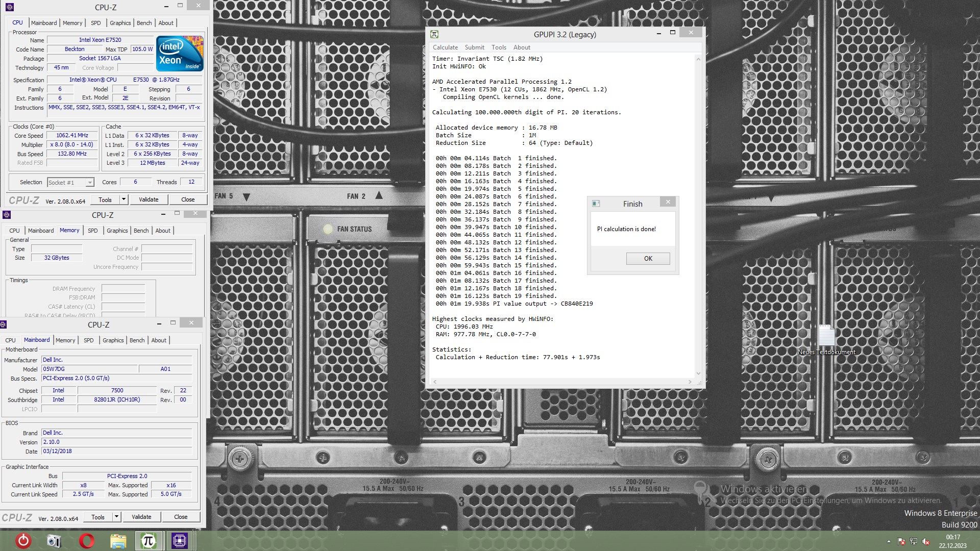980x551 pixels.
Task: Click the muted volume tray icon
Action: click(x=926, y=541)
